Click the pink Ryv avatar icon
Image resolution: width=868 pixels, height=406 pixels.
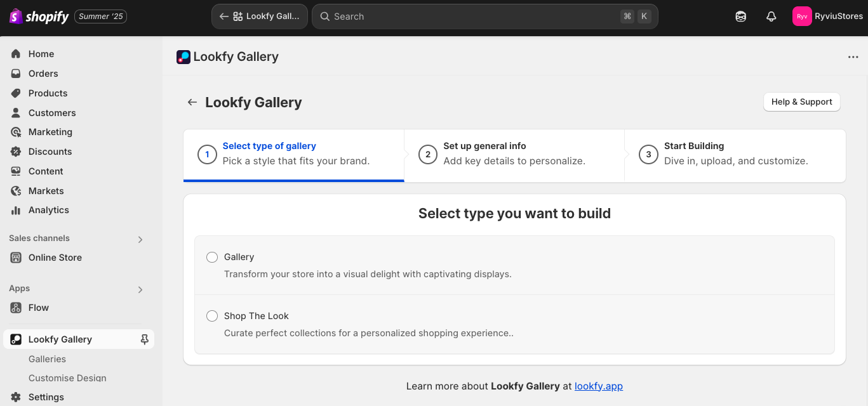[802, 16]
